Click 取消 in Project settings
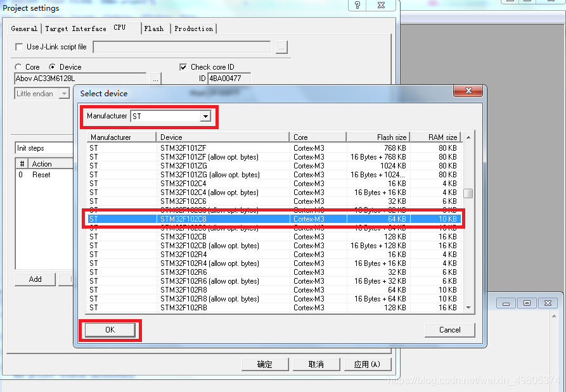This screenshot has width=566, height=392. click(316, 364)
